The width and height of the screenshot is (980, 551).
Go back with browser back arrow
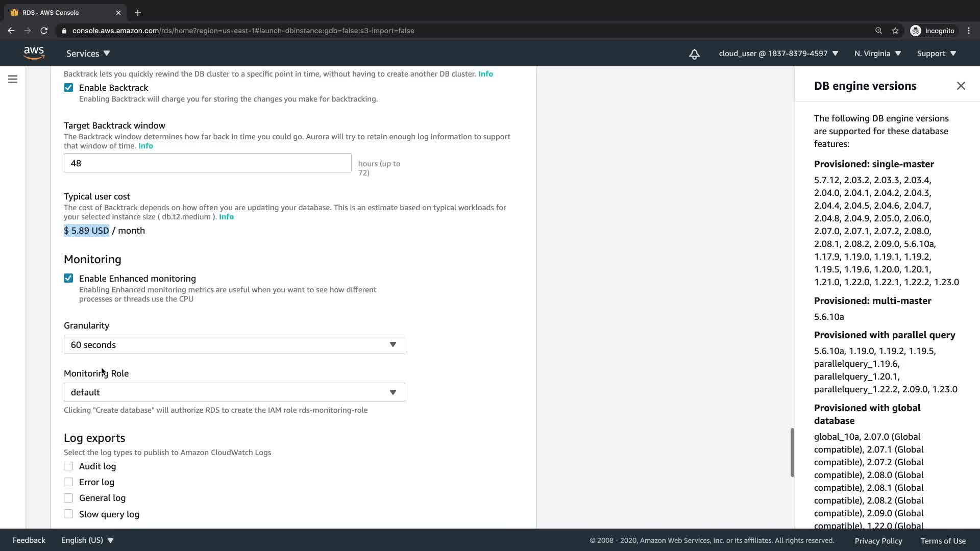(x=11, y=31)
